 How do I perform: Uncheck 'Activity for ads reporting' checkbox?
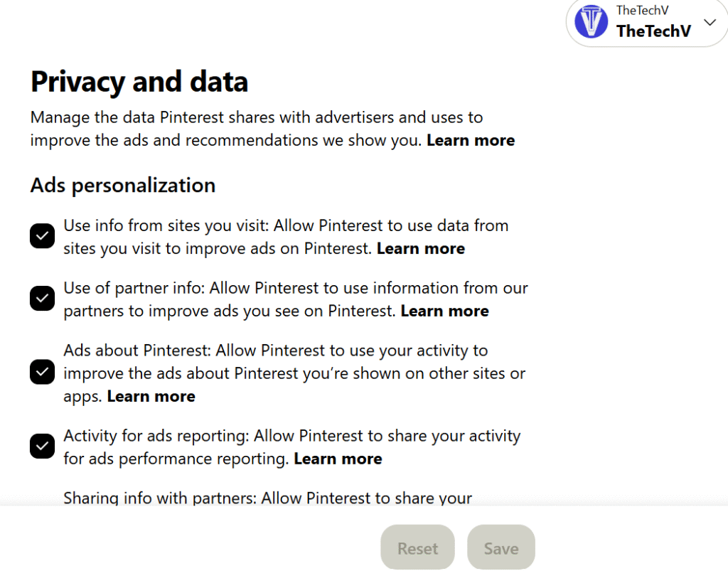[42, 446]
